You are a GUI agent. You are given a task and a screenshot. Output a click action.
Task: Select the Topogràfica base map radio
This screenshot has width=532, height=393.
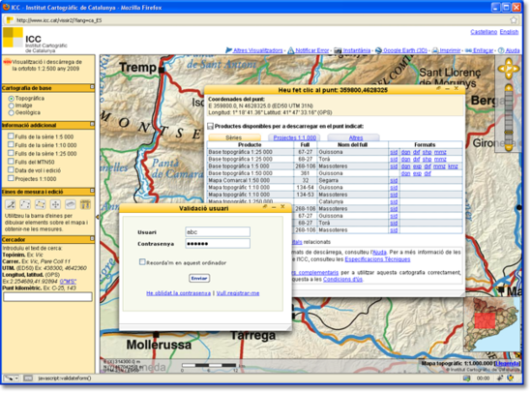pos(12,99)
